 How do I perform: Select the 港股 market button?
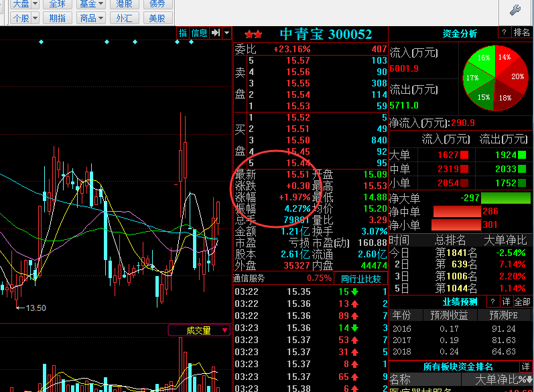124,3
